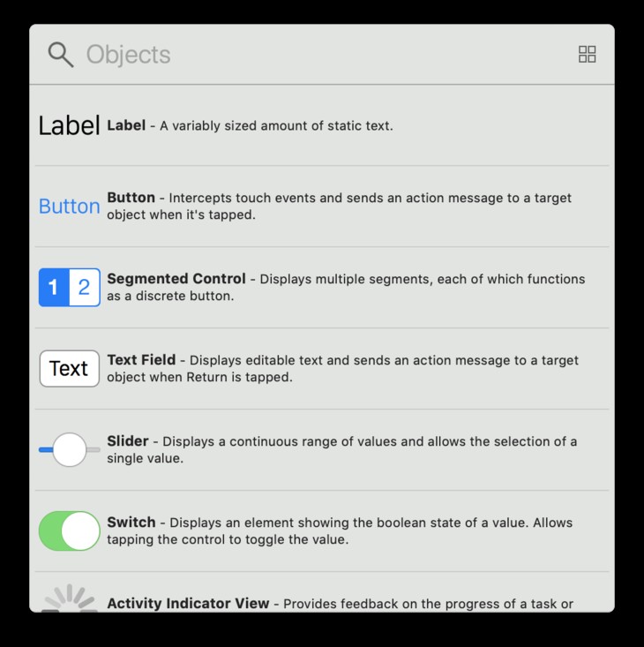The image size is (644, 647).
Task: Click the Segmented Control description text
Action: (x=346, y=287)
